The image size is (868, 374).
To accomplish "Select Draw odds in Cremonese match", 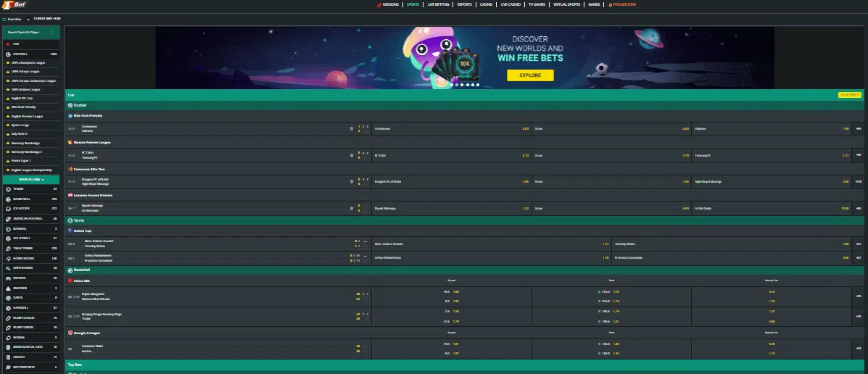I will click(612, 129).
